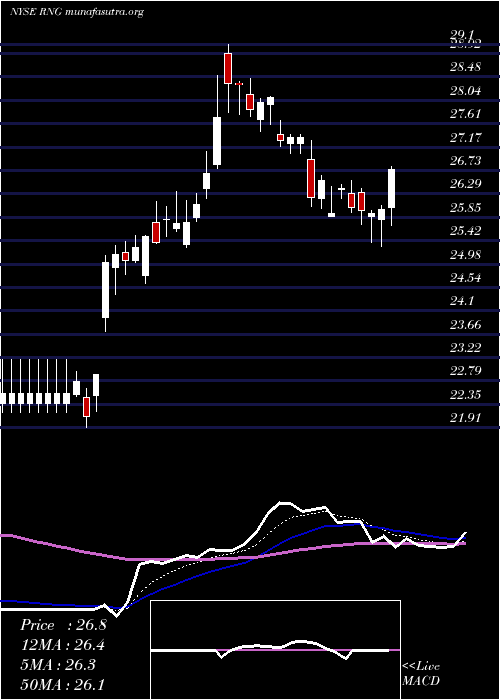Click inside the MACD inset chart
500x700 pixels.
click(x=275, y=650)
